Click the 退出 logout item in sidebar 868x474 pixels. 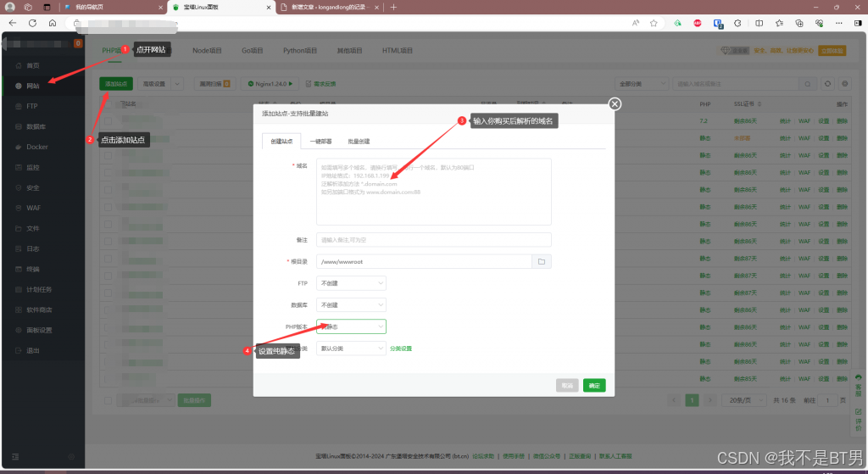pos(33,350)
